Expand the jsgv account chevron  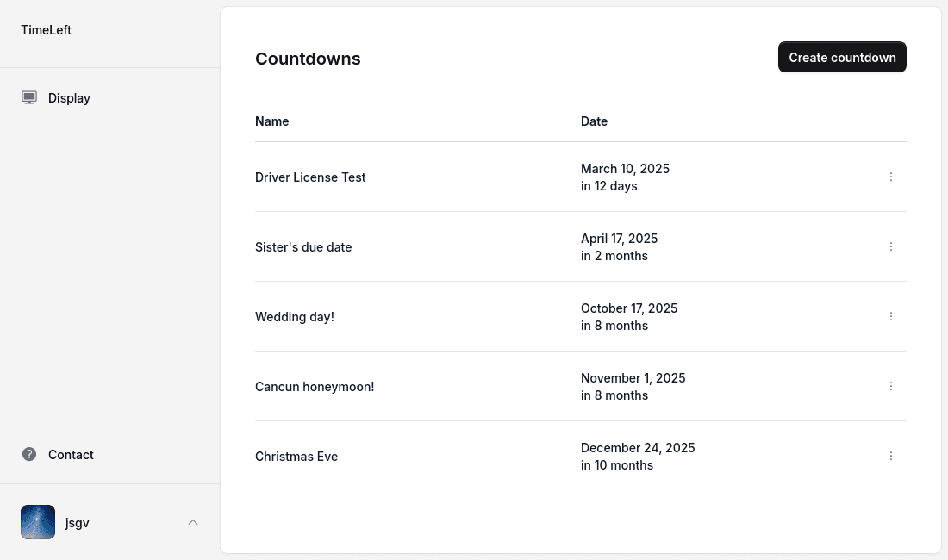pyautogui.click(x=193, y=523)
